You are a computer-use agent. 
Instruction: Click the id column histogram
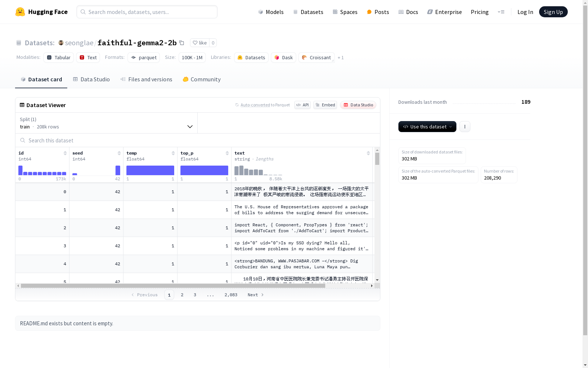[x=42, y=170]
